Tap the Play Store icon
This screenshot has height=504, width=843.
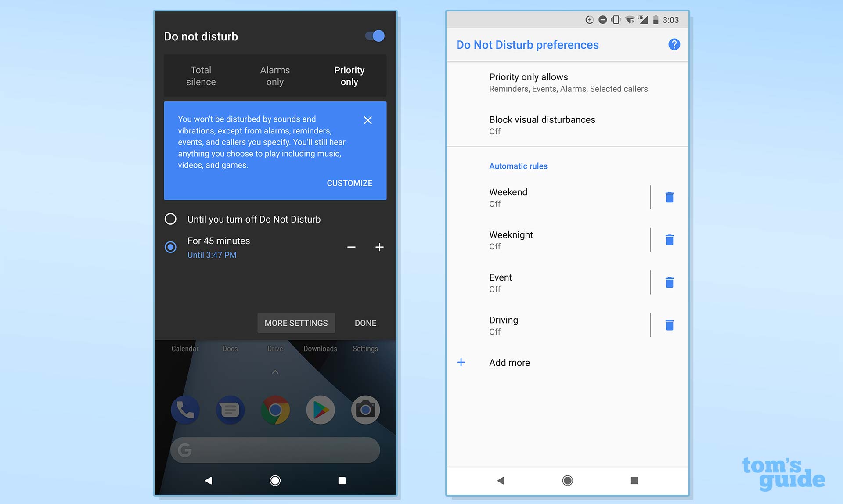[321, 410]
